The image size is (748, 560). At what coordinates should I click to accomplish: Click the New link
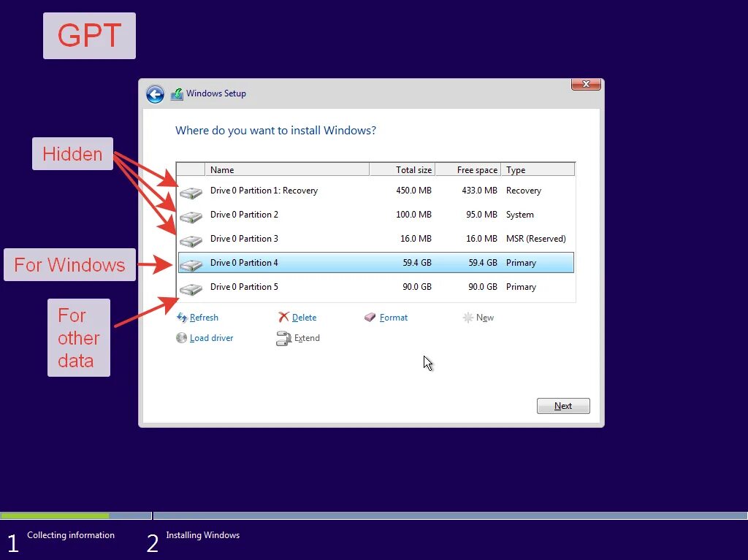coord(485,317)
